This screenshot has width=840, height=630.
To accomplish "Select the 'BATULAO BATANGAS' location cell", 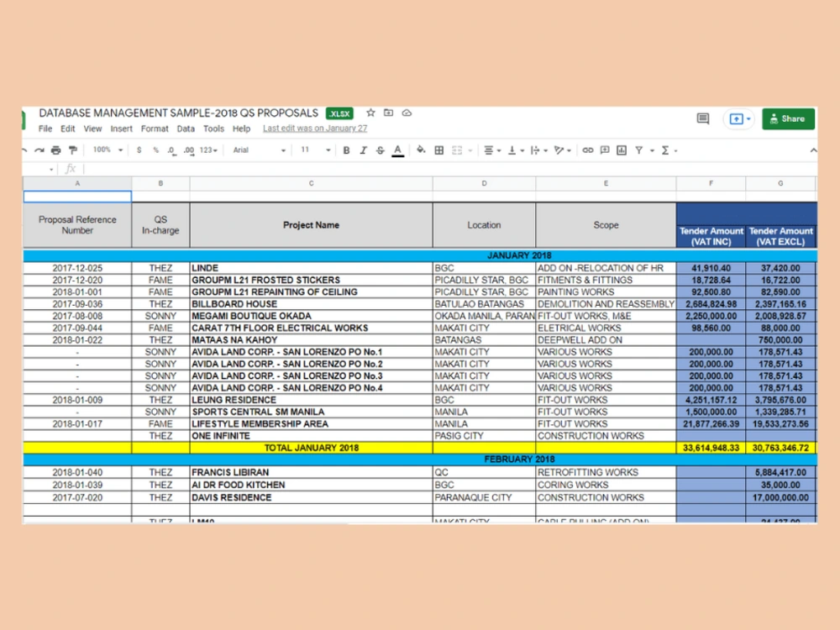I will point(485,304).
